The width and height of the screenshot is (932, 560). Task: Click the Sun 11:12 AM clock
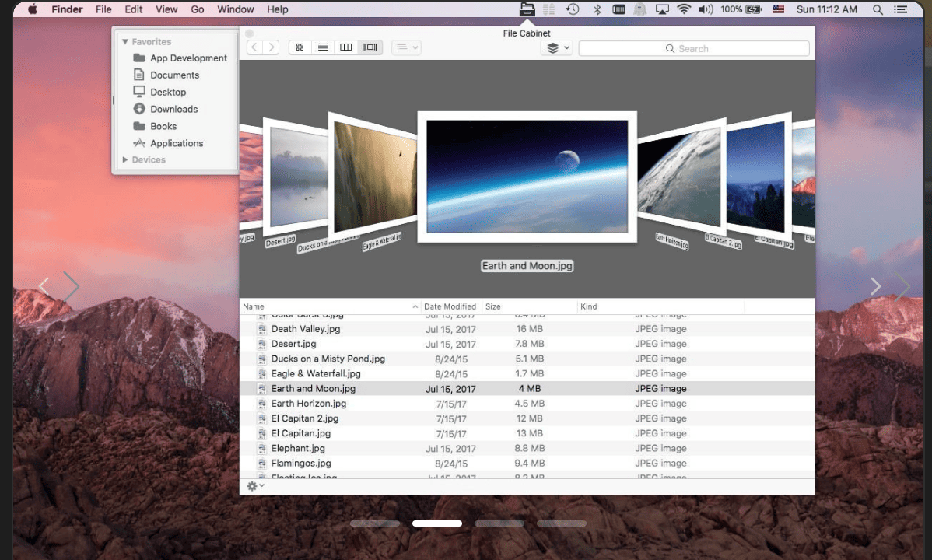(827, 9)
